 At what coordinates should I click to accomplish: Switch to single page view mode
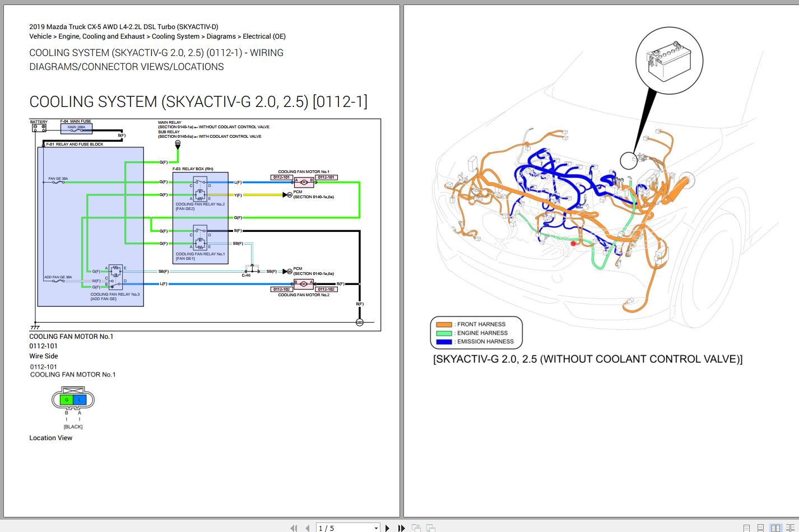pyautogui.click(x=747, y=528)
